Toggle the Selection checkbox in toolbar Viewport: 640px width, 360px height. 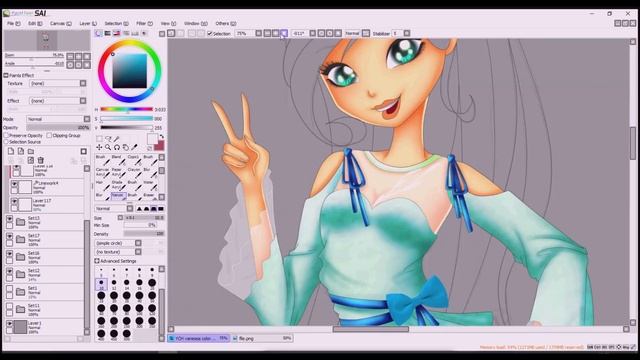click(210, 33)
